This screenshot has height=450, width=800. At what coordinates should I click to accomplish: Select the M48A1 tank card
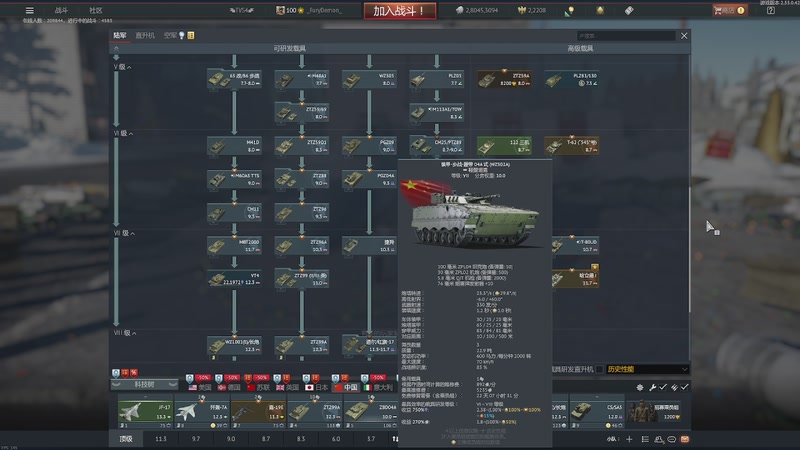click(302, 79)
